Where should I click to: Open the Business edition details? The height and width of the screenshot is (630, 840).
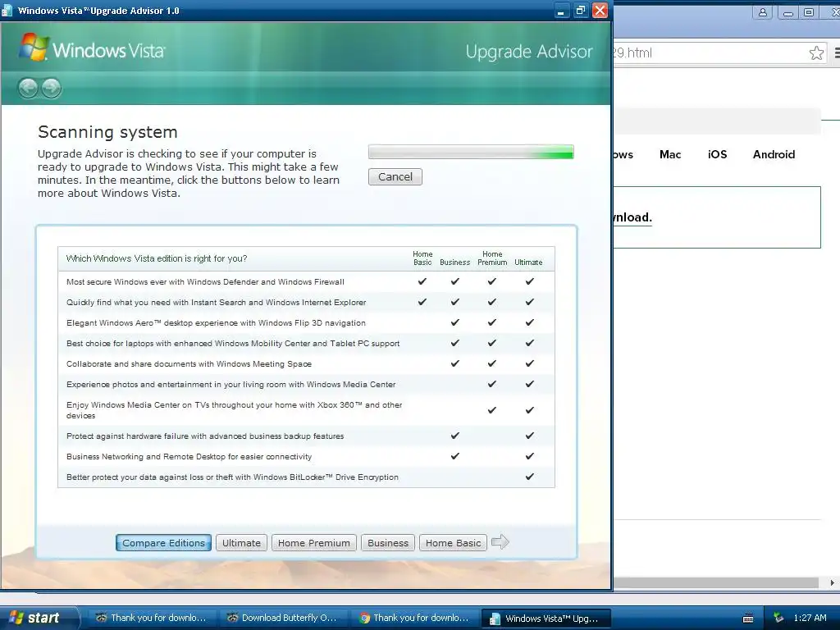[388, 543]
